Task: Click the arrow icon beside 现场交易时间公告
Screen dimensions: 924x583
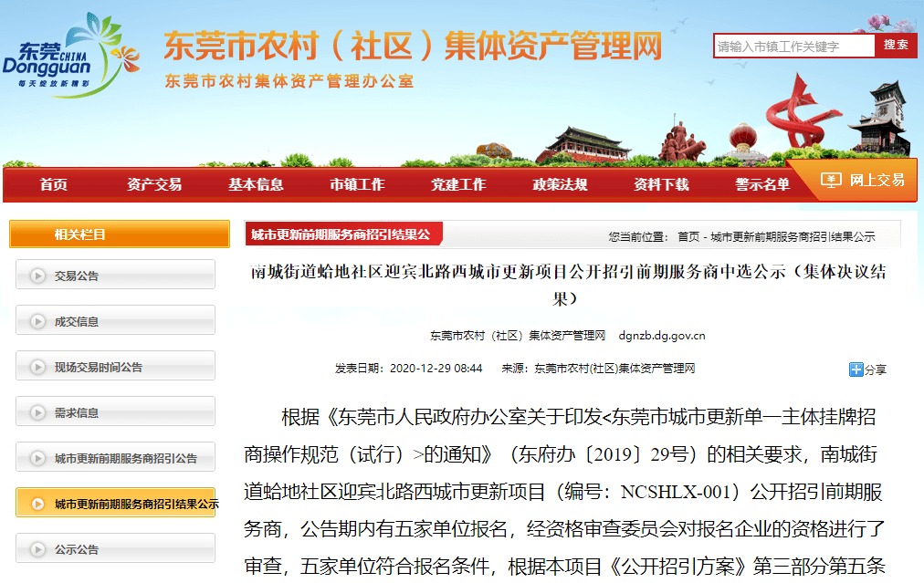Action: click(x=37, y=367)
